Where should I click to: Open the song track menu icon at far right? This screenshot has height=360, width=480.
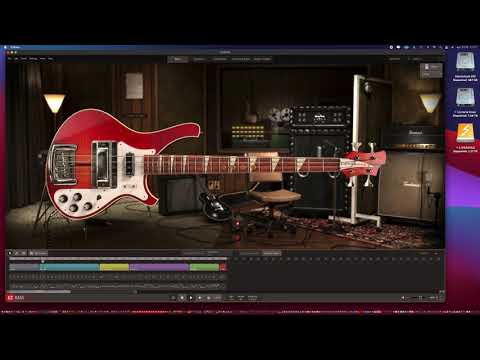pos(436,253)
